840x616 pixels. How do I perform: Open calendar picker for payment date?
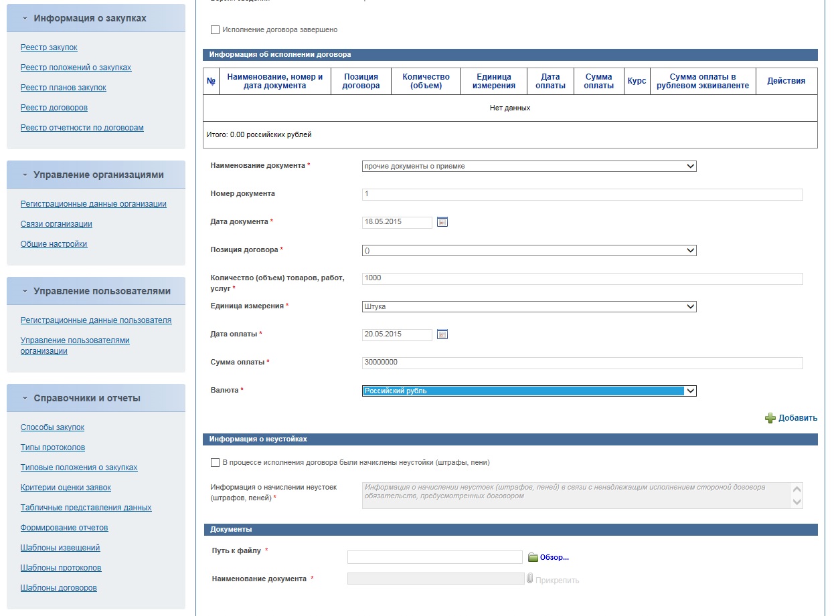click(442, 334)
